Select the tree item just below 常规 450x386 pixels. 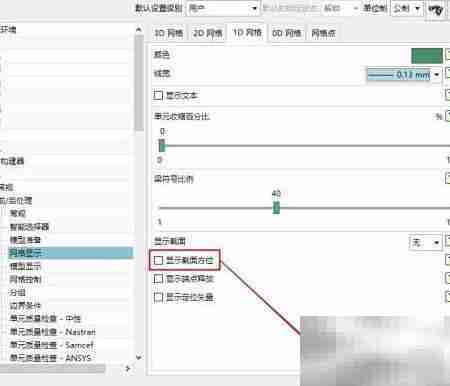click(29, 227)
